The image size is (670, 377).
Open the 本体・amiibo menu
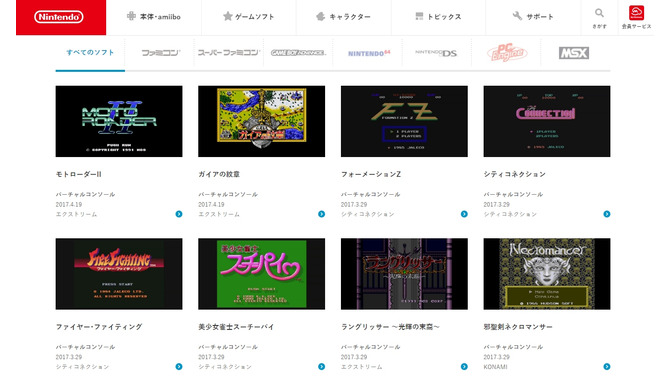154,17
